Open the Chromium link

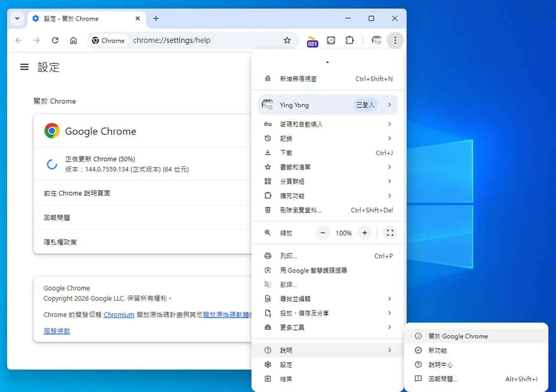pyautogui.click(x=119, y=315)
